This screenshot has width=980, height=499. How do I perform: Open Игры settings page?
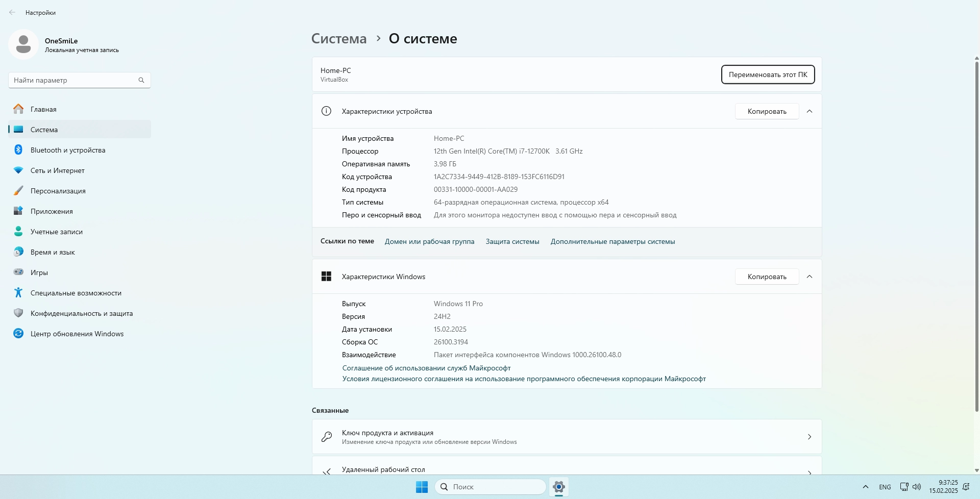[80, 272]
